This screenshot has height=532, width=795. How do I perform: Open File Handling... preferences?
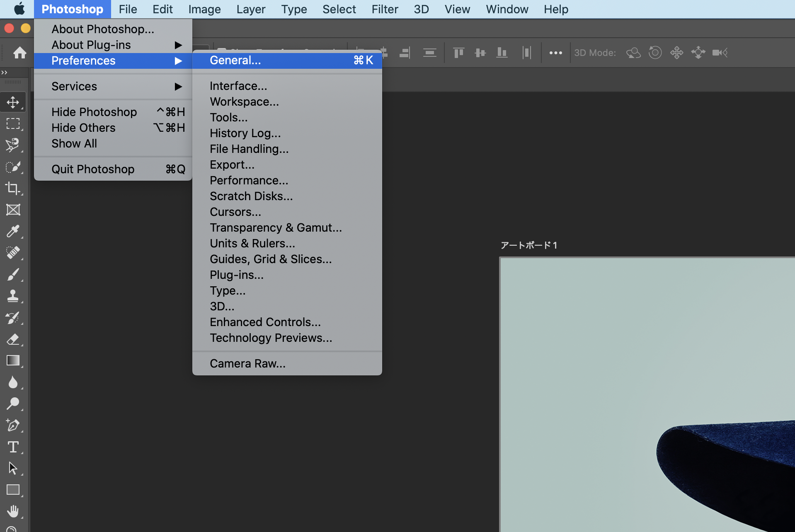point(287,149)
